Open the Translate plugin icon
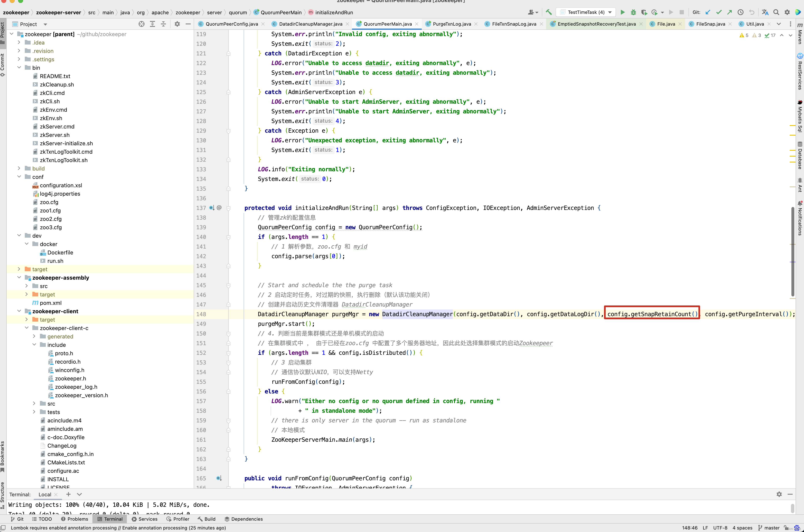 click(x=765, y=12)
